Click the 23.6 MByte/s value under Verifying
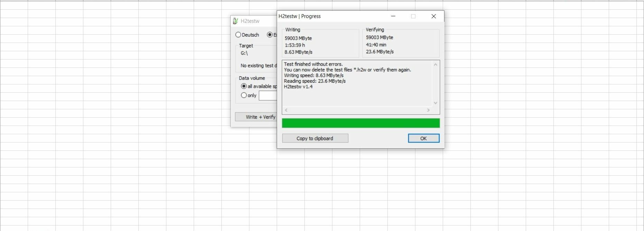 [x=380, y=52]
